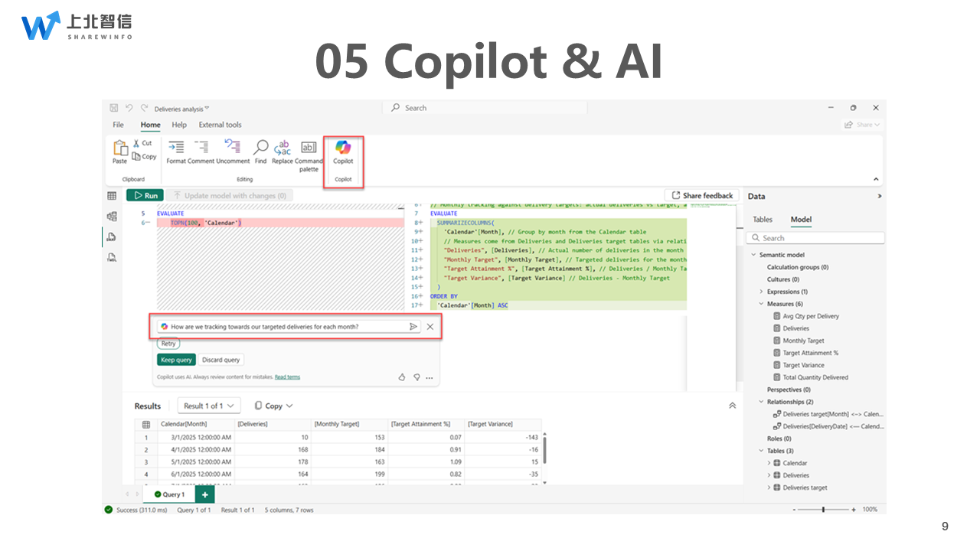The width and height of the screenshot is (980, 551).
Task: Open Model view in left sidebar
Action: point(112,217)
